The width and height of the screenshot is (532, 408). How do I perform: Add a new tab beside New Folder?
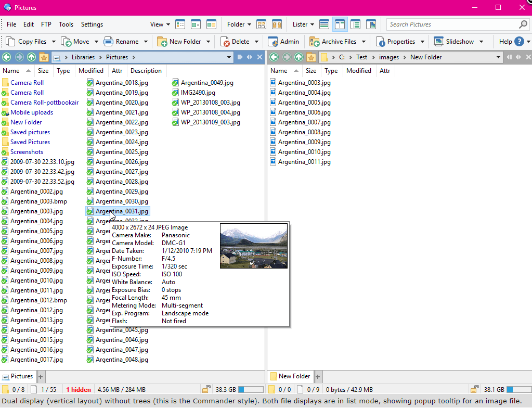pyautogui.click(x=318, y=376)
